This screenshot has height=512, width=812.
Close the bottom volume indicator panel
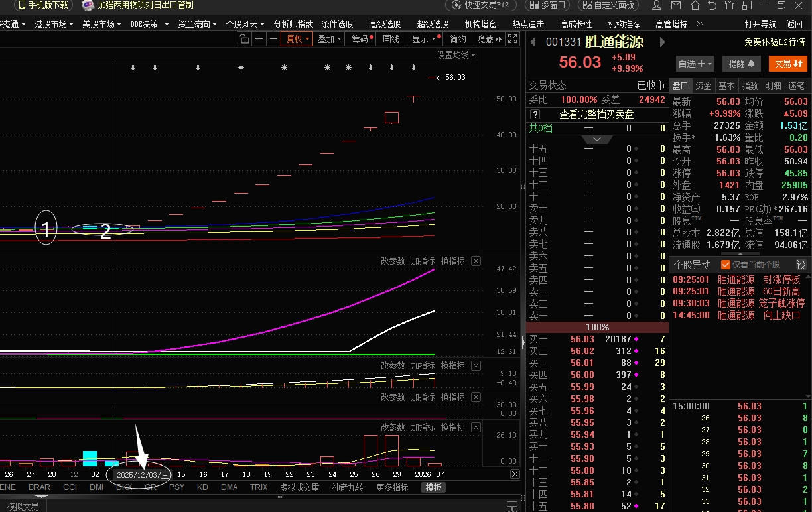point(476,428)
